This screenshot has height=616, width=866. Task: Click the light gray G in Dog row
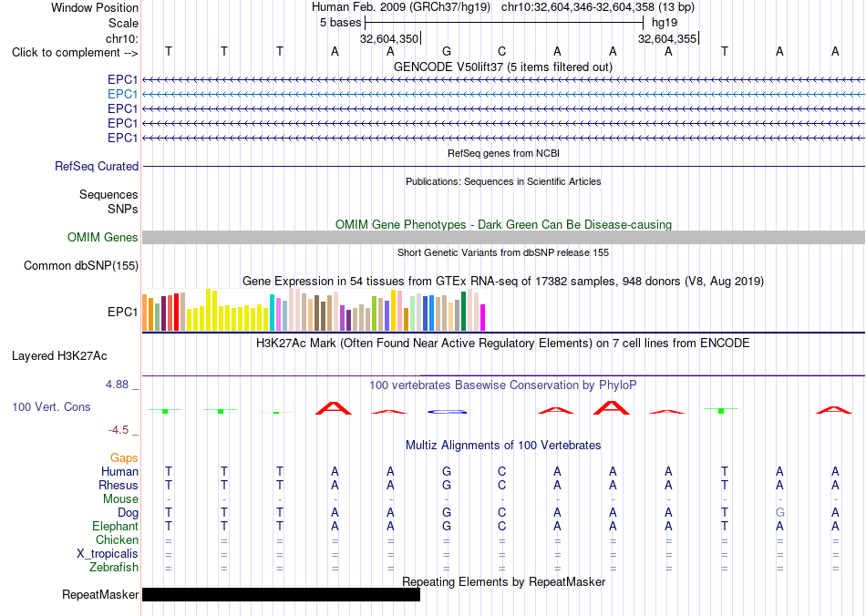779,513
